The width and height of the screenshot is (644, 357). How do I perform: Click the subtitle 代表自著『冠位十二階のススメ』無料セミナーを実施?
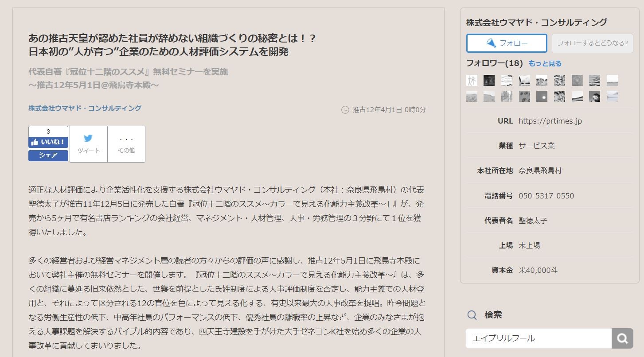pyautogui.click(x=128, y=71)
